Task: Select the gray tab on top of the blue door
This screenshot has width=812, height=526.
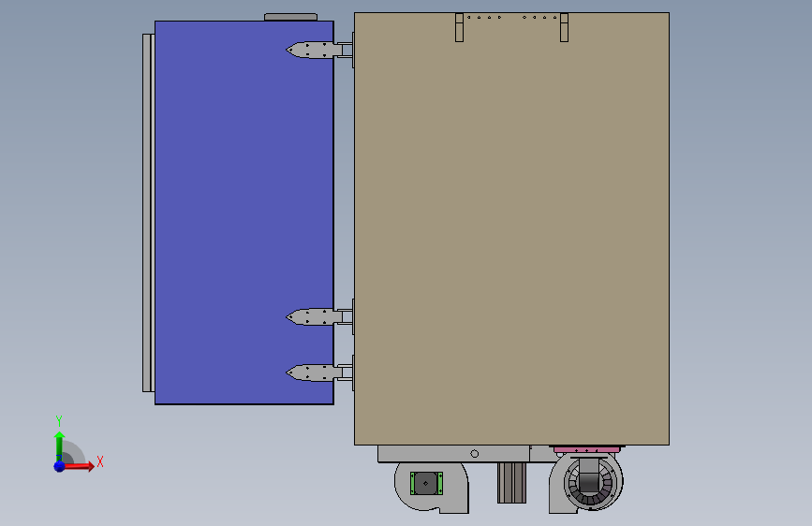Action: (290, 17)
